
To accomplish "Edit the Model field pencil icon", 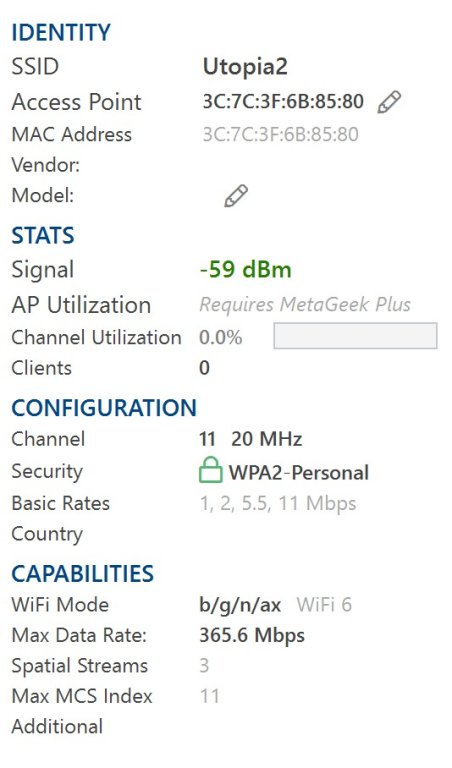I will click(236, 196).
